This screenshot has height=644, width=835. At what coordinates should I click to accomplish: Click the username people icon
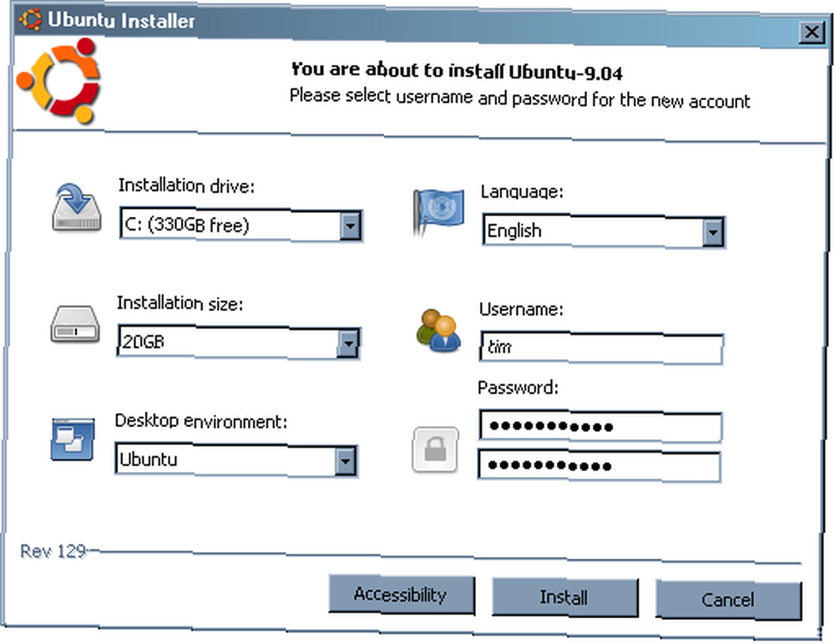438,330
